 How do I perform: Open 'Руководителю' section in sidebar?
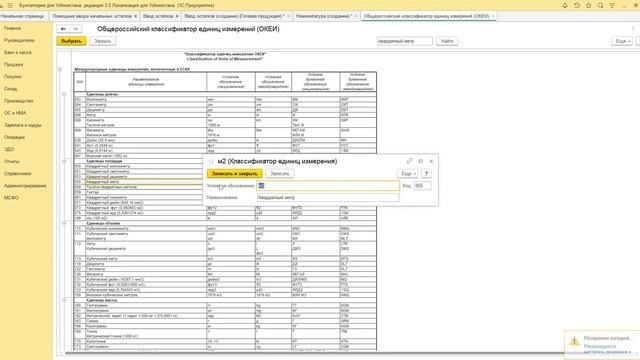tap(19, 40)
